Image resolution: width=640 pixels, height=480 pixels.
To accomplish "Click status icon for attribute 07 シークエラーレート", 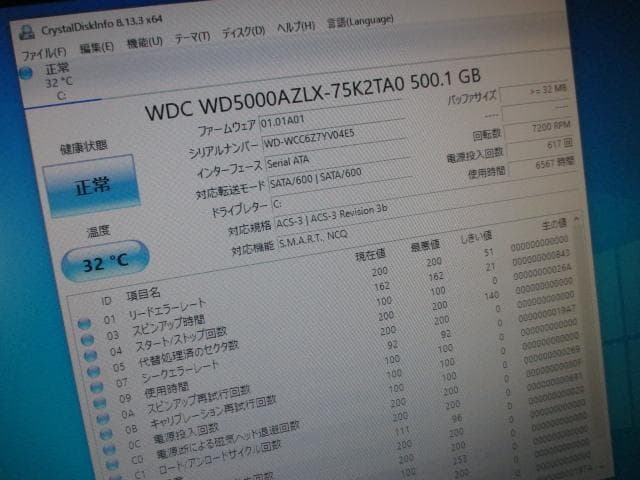I will 96,387.
